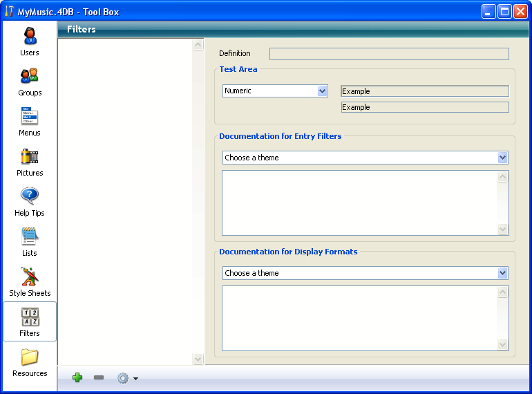Select the Filters page icon

point(30,321)
